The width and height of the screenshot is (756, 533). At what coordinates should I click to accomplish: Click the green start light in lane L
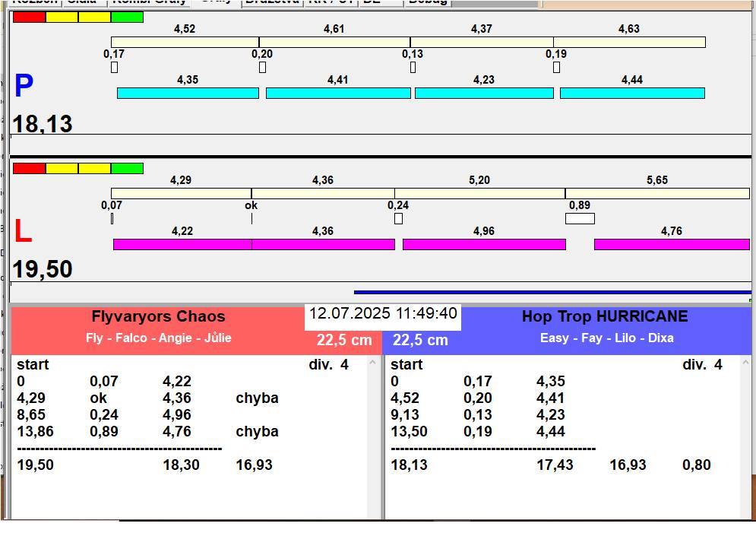coord(128,168)
